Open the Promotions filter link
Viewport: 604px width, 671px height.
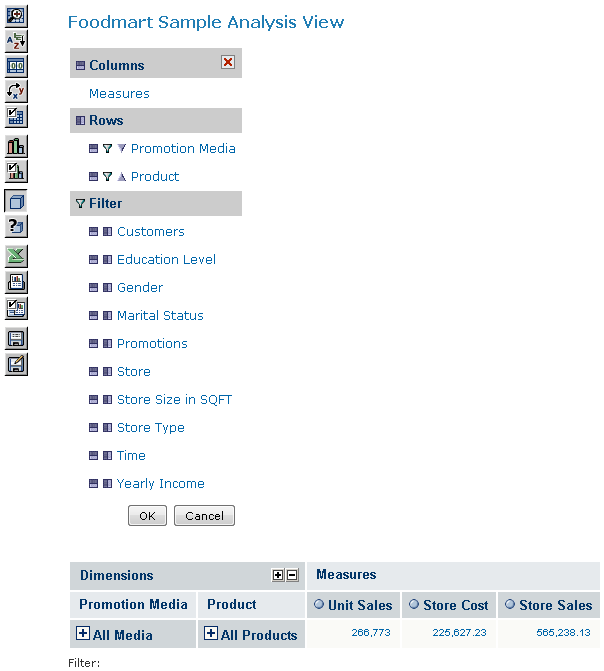pyautogui.click(x=152, y=344)
